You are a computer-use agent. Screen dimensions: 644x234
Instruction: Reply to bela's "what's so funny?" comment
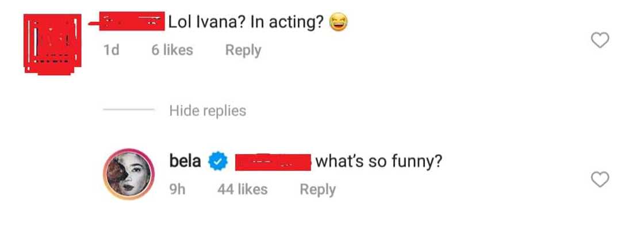tap(317, 190)
